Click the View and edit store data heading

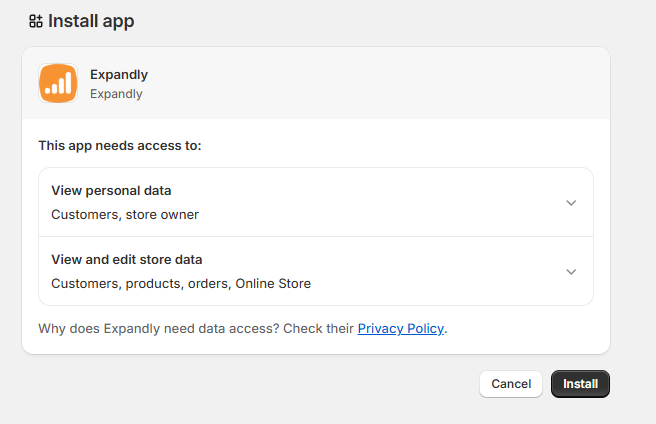[126, 259]
